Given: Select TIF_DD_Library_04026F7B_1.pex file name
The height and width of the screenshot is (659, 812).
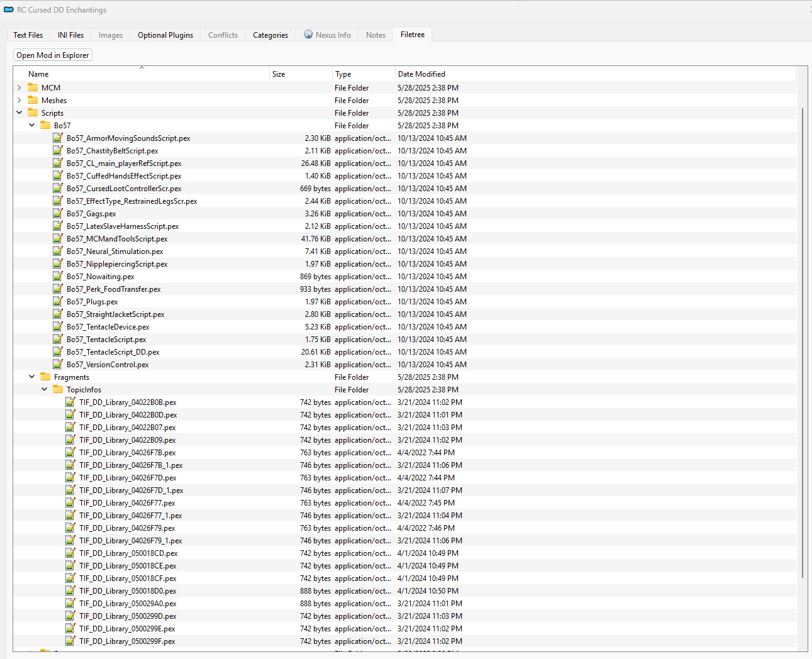Looking at the screenshot, I should [x=131, y=465].
